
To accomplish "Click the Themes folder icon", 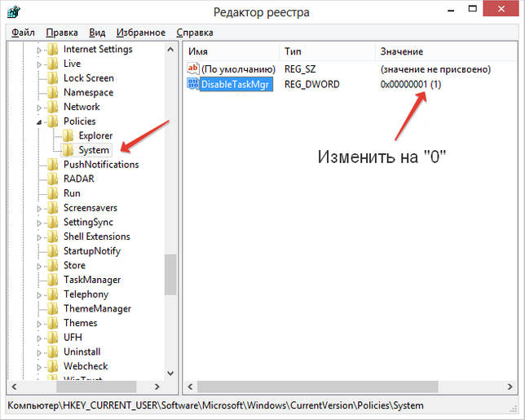I will pos(52,323).
